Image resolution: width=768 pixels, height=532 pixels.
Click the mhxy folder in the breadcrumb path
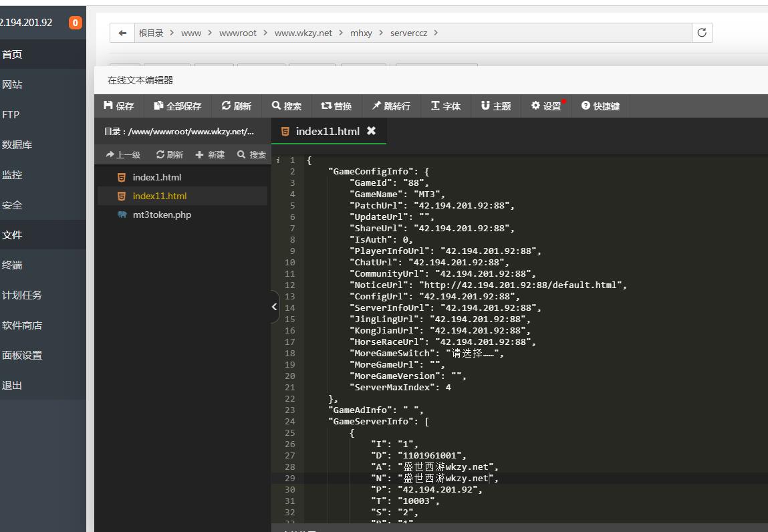[361, 33]
